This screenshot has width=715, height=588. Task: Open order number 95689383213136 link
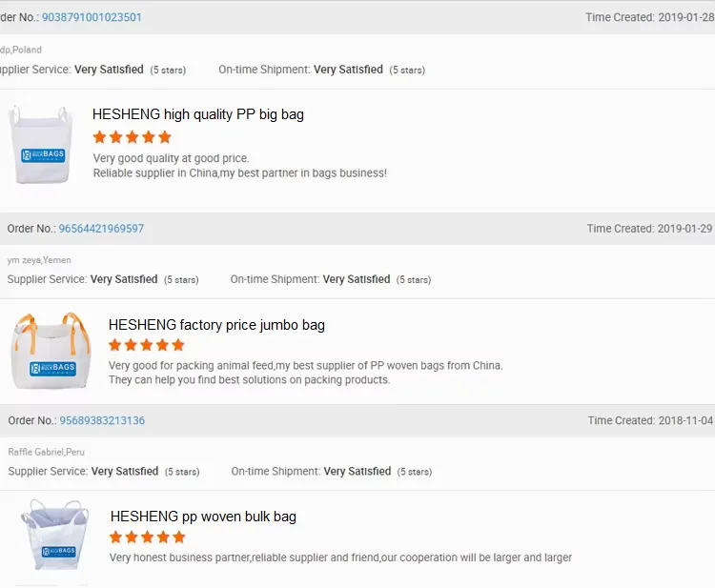tap(102, 420)
